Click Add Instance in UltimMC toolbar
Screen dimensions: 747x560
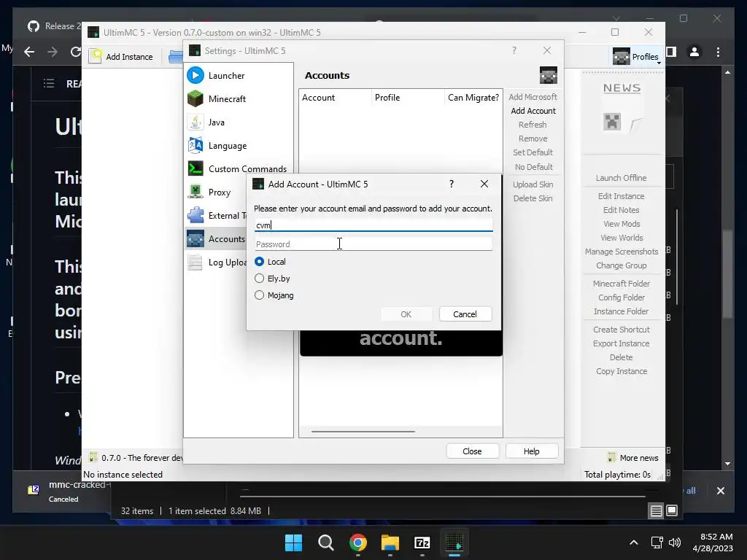pos(122,56)
